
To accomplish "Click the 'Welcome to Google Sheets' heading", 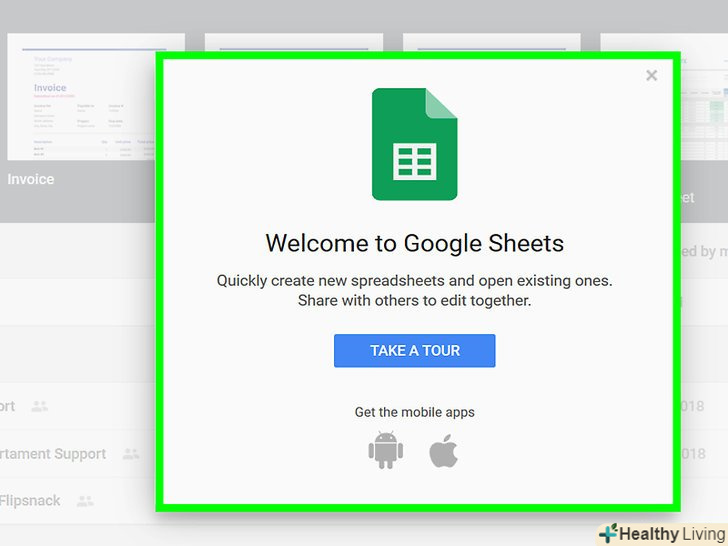I will 415,243.
